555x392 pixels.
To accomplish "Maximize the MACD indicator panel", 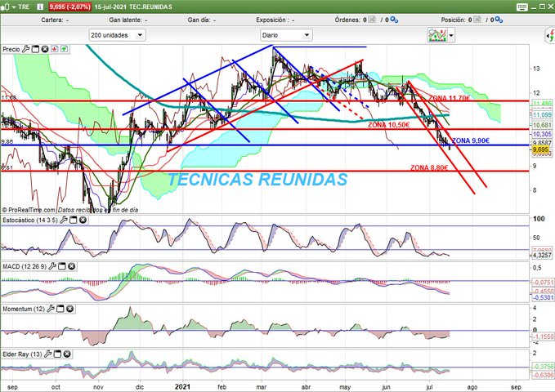I will (x=62, y=266).
